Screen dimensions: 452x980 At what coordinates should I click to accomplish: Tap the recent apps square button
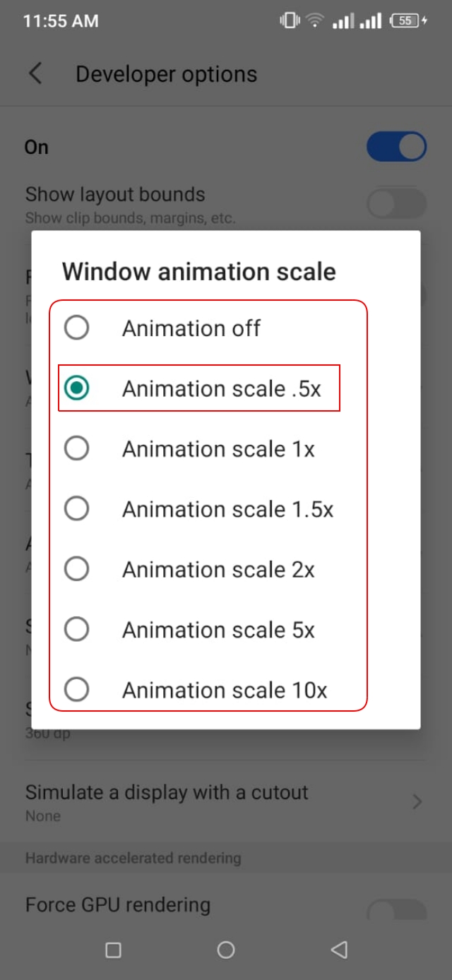113,950
